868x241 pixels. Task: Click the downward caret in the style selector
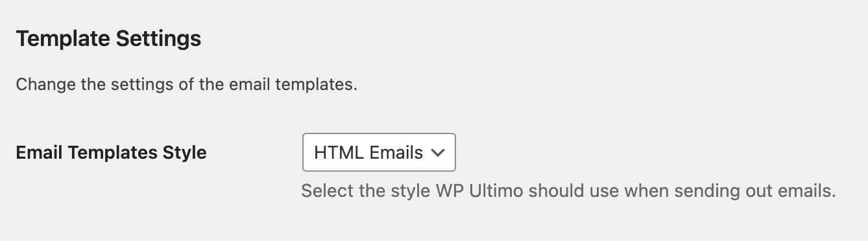[x=439, y=153]
